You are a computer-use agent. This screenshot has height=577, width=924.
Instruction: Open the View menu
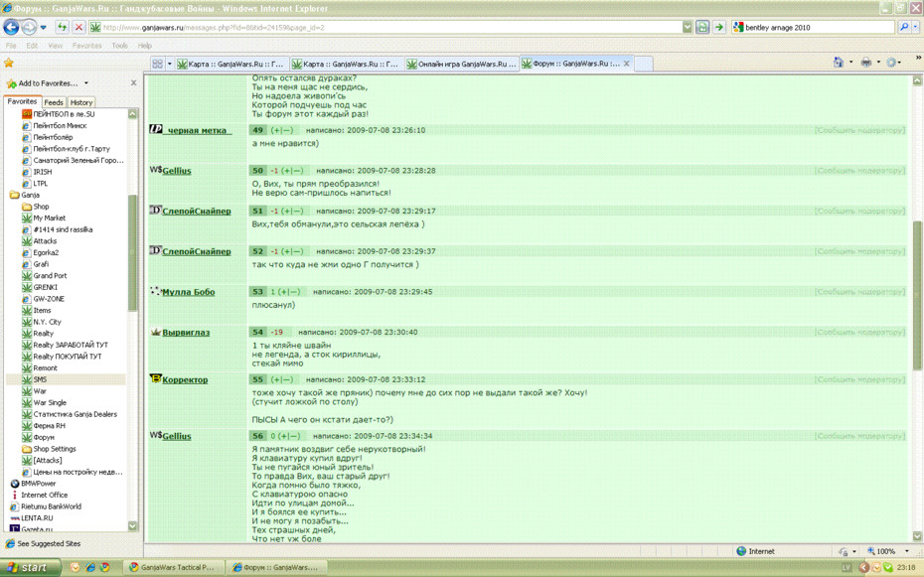[56, 46]
